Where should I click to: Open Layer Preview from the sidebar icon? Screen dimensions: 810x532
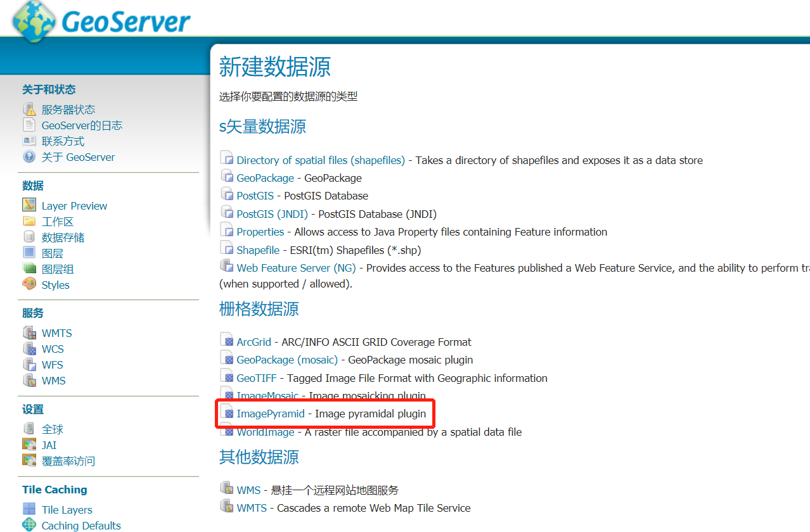click(x=28, y=205)
